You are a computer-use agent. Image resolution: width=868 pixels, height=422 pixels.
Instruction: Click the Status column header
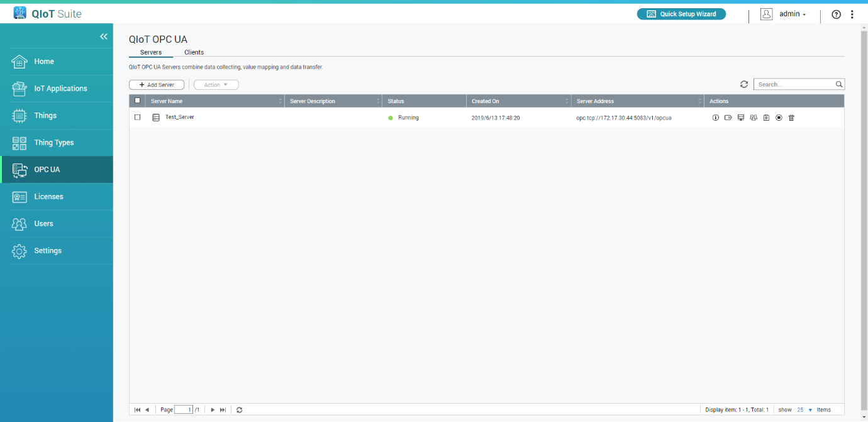[x=424, y=101]
